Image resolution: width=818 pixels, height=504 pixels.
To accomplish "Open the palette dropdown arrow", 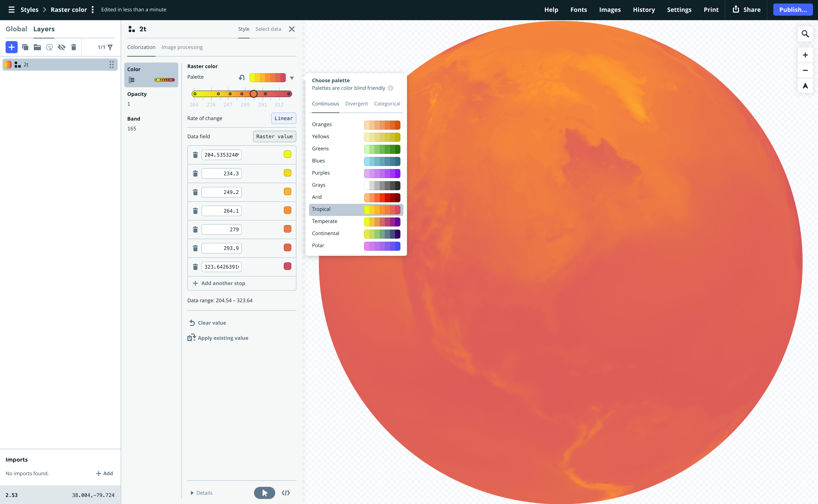I will coord(292,78).
